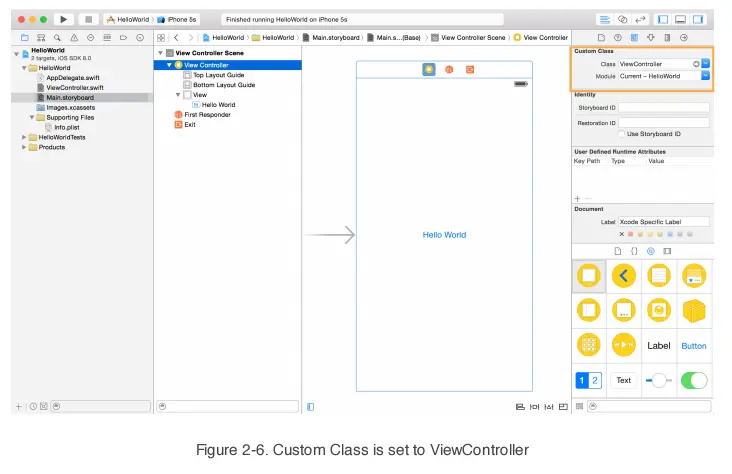The height and width of the screenshot is (474, 732).
Task: Show the code snippet library
Action: [x=634, y=251]
